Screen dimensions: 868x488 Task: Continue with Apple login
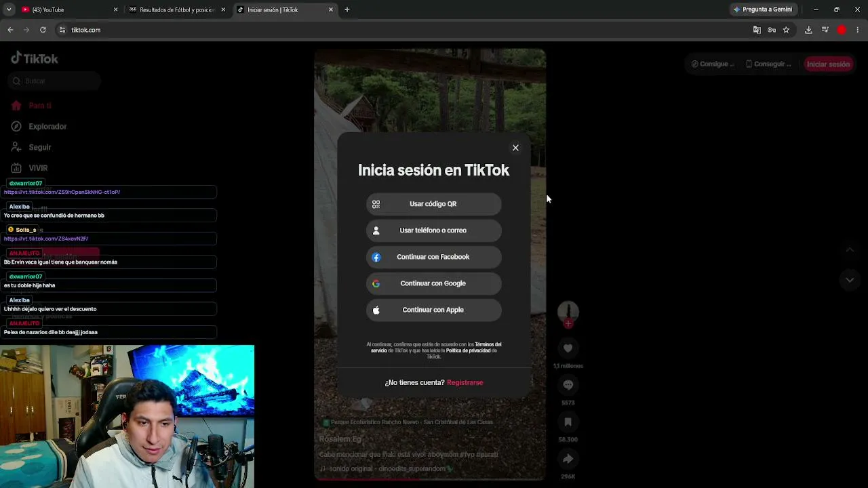434,310
